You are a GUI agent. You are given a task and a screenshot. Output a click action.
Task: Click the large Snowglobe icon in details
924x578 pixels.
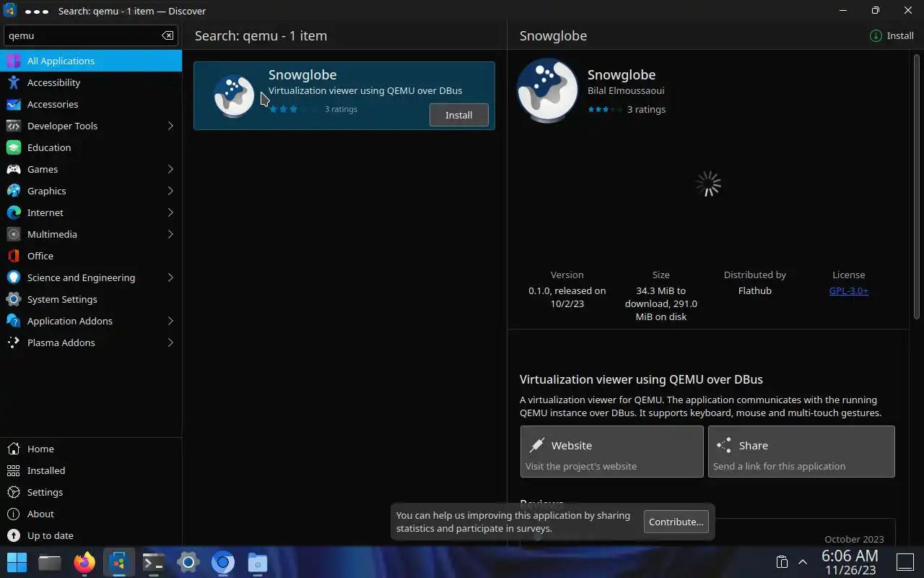click(547, 90)
